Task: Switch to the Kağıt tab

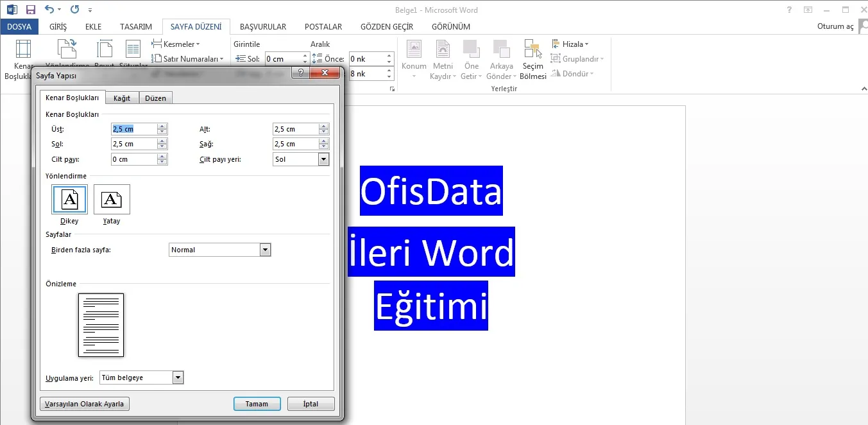Action: coord(122,98)
